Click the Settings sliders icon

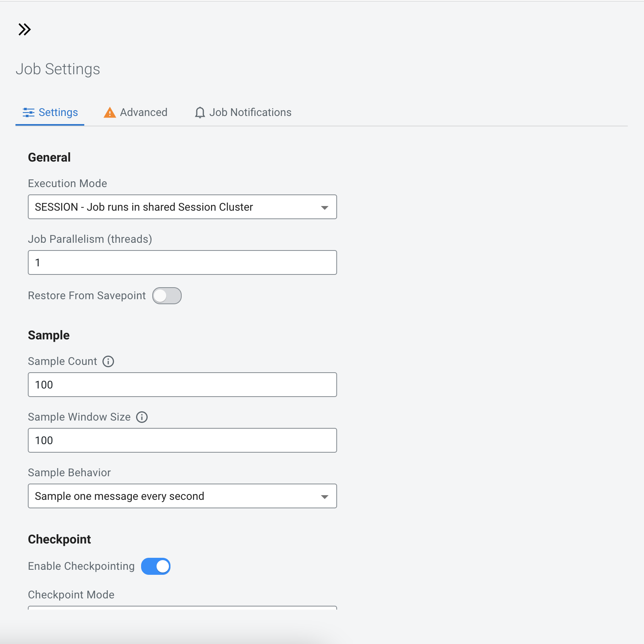[x=29, y=112]
